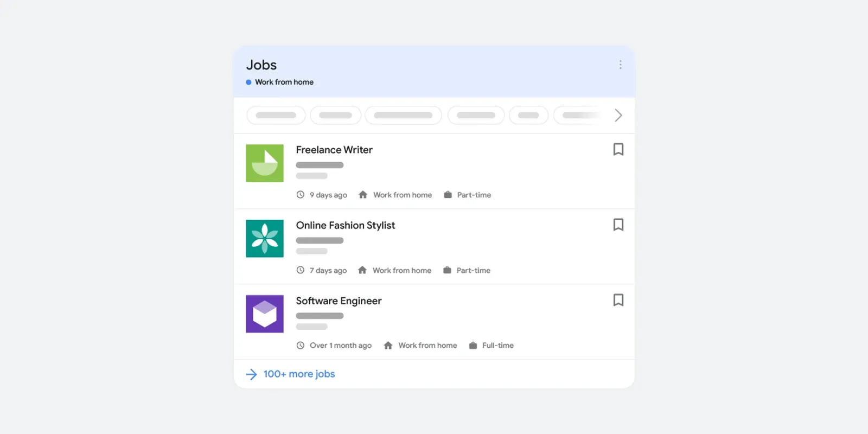Screen dimensions: 868x434
Task: Click the house icon in Online Fashion Stylist row
Action: pyautogui.click(x=362, y=270)
